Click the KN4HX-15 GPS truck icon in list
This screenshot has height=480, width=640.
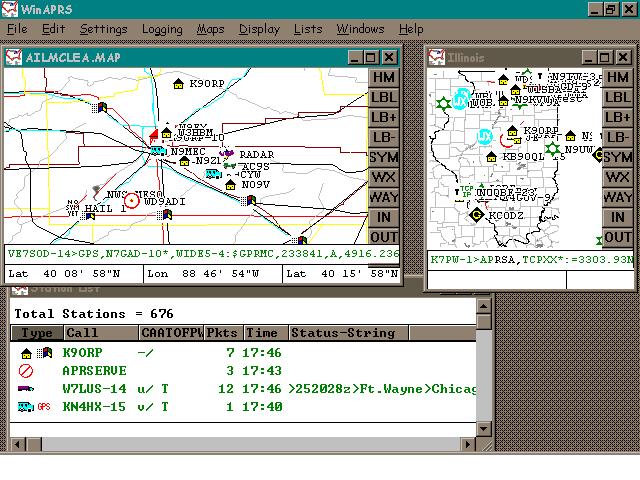point(27,407)
